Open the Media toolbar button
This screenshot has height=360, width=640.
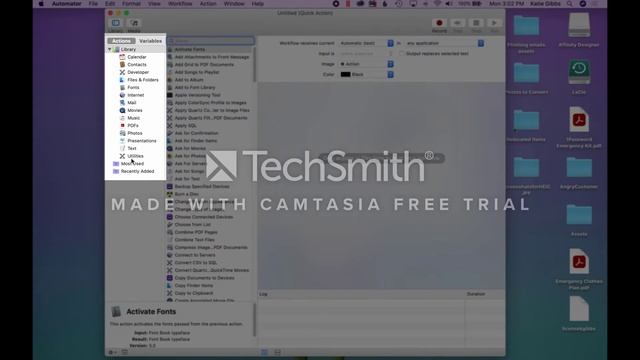pyautogui.click(x=134, y=24)
